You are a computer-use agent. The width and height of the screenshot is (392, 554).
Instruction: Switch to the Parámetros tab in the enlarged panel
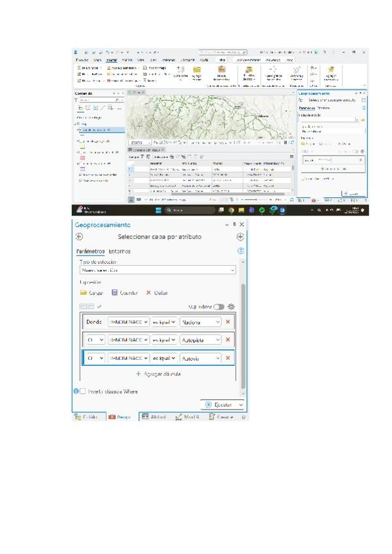click(91, 252)
